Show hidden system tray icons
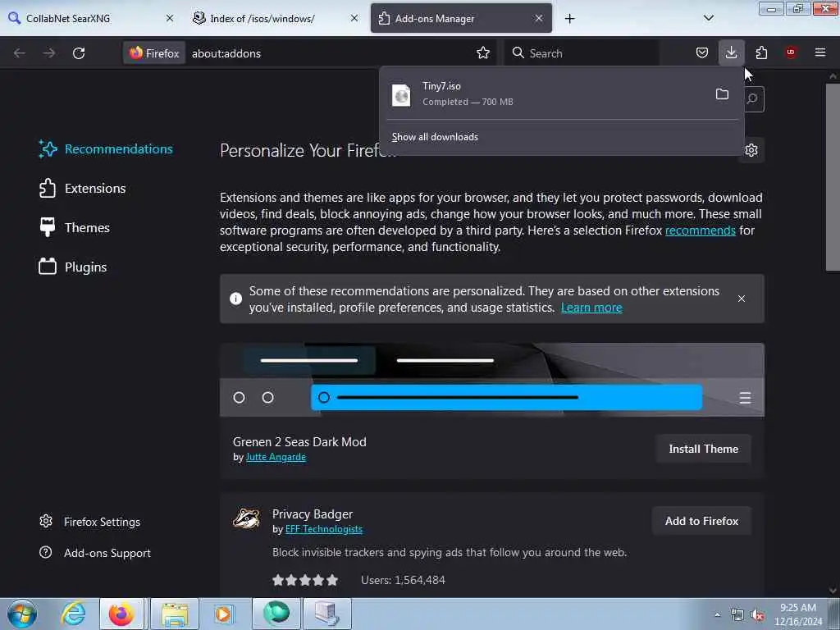840x630 pixels. (x=717, y=614)
